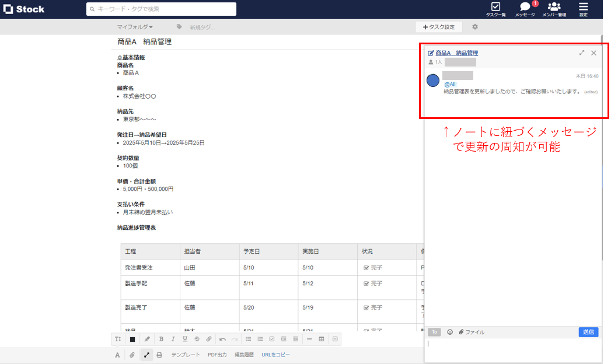Insert a bulleted list
The height and width of the screenshot is (364, 611).
248,339
